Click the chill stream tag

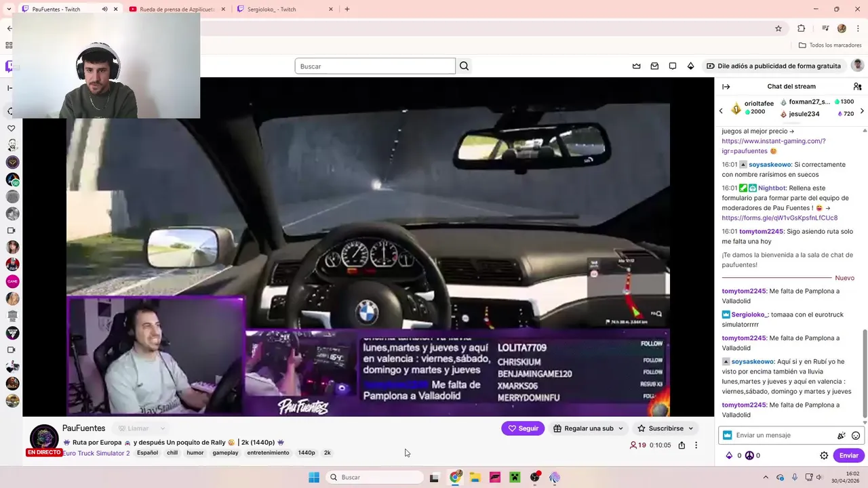(172, 453)
